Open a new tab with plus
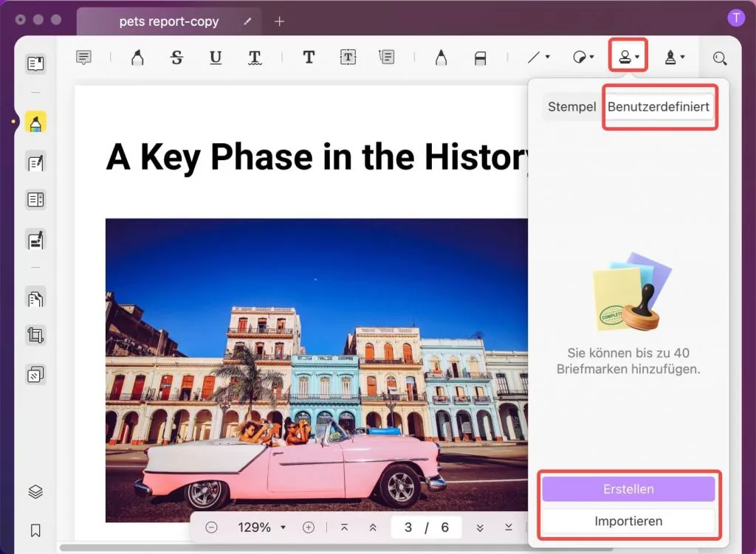The height and width of the screenshot is (554, 756). tap(279, 21)
